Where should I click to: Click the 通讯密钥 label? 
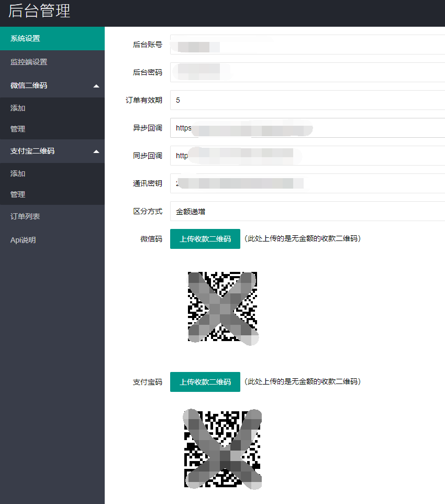148,183
